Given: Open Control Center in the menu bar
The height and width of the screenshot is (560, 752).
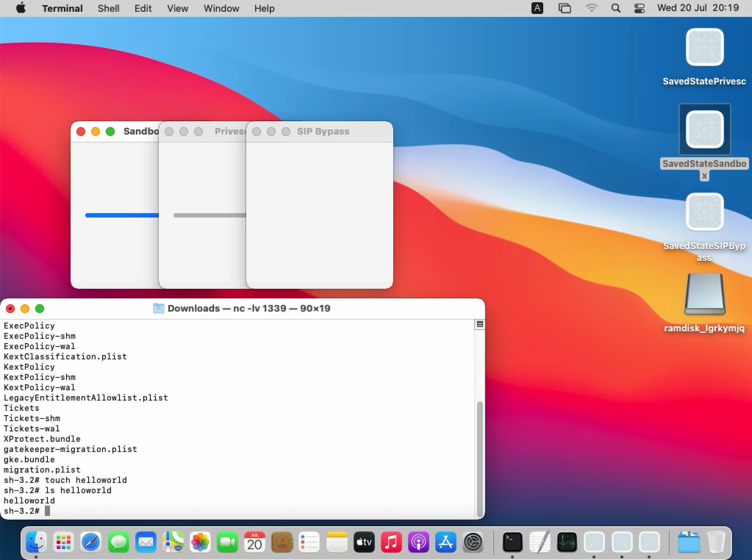Looking at the screenshot, I should coord(639,8).
